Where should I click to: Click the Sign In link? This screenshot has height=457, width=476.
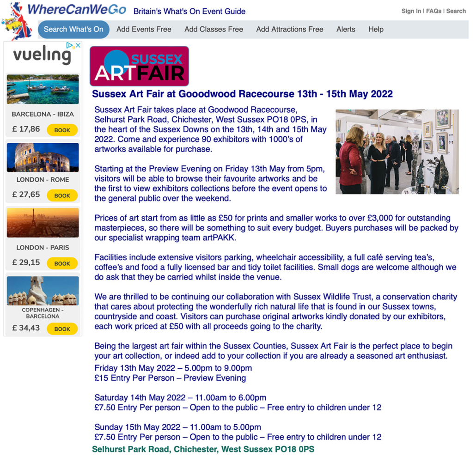(411, 11)
